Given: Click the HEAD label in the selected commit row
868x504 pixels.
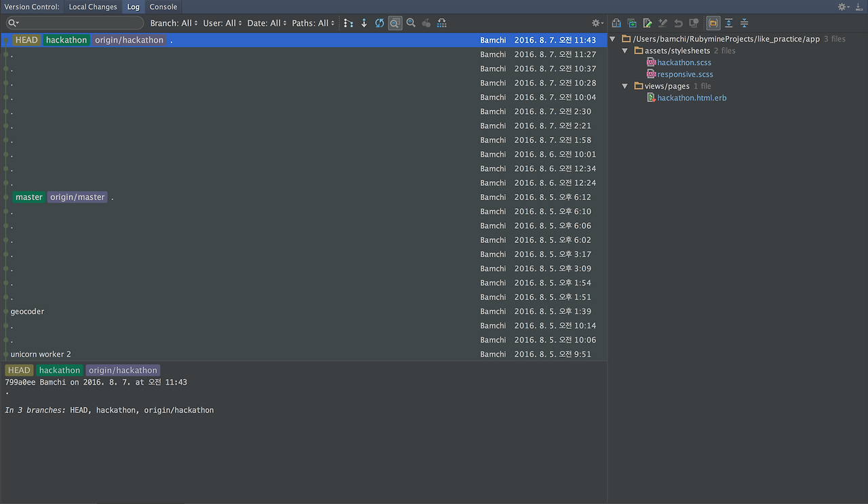Looking at the screenshot, I should coord(26,40).
